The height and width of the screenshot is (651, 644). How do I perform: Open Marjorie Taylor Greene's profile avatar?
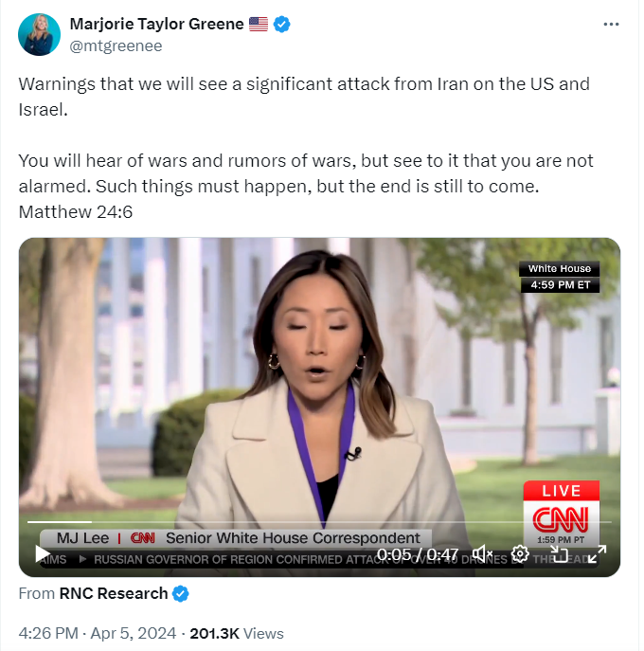[40, 34]
